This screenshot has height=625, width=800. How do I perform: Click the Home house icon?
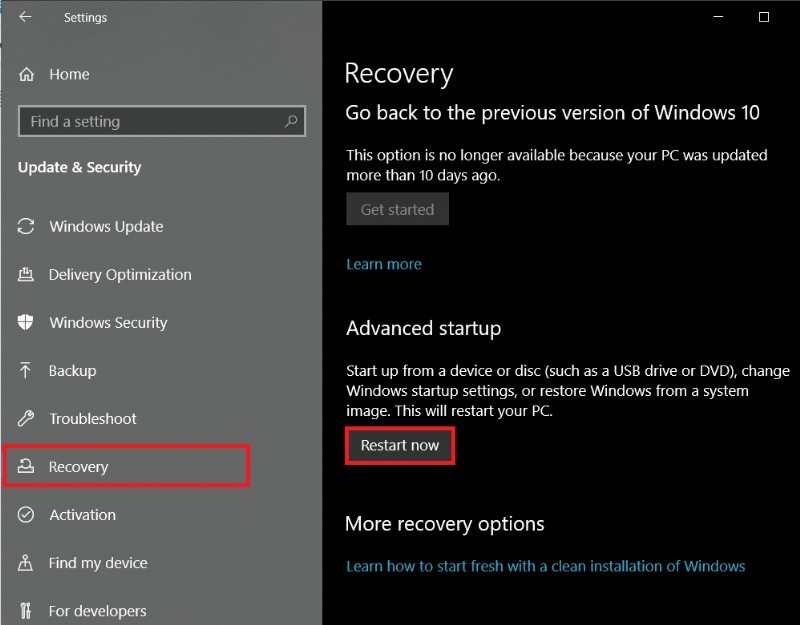coord(27,74)
